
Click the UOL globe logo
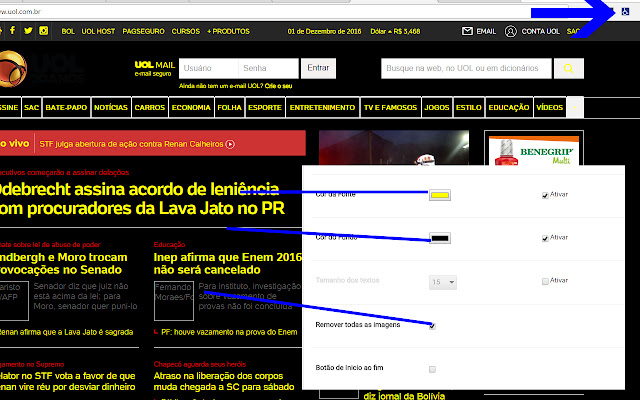click(12, 69)
